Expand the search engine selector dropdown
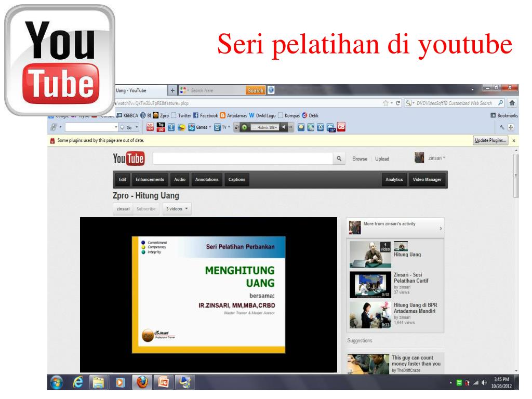The height and width of the screenshot is (399, 532). coord(410,103)
